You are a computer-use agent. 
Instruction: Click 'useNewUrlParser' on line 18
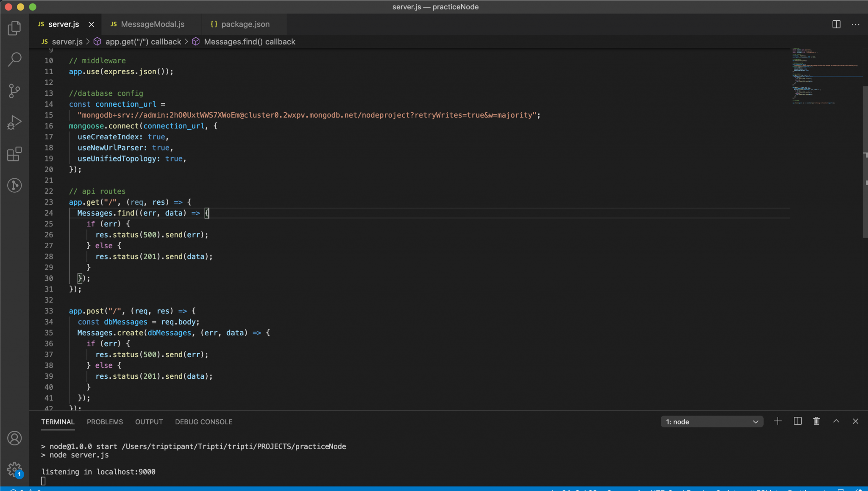111,148
